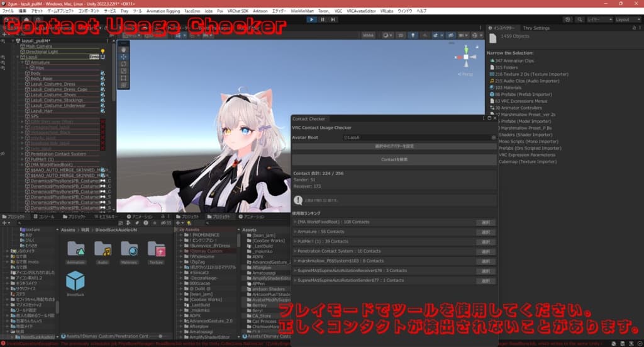Screen dimensions: 644x347
Task: Toggle 2D view mode in scene toolbar
Action: point(401,35)
